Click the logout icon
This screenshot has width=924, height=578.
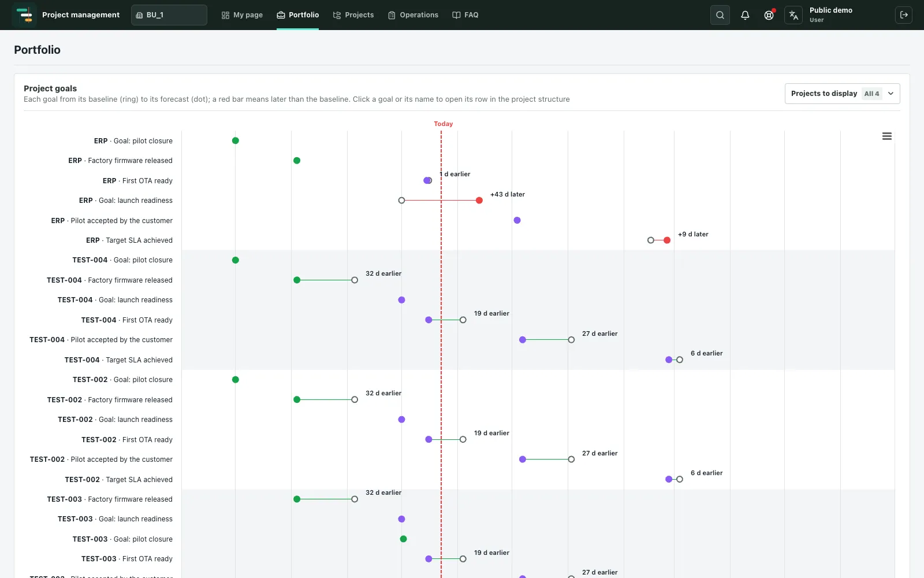click(x=904, y=15)
